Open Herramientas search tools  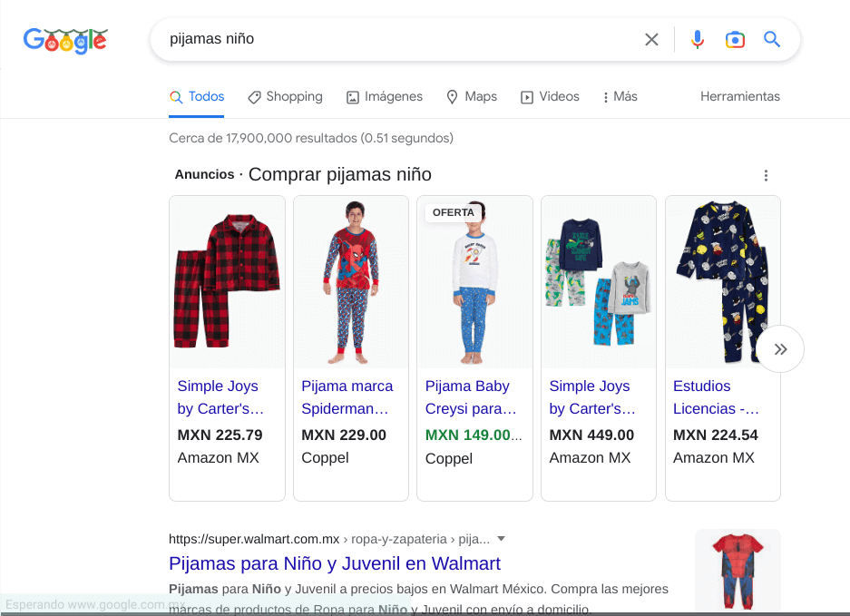[739, 96]
